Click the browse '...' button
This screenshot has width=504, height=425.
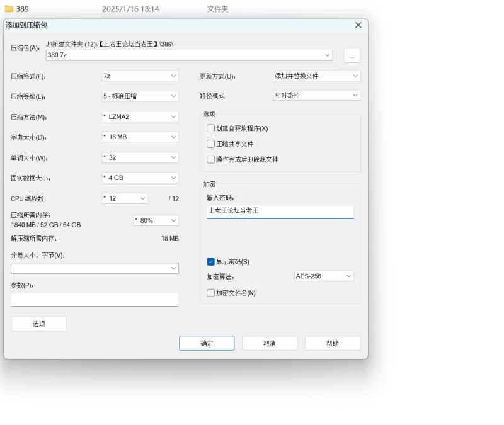coord(352,55)
